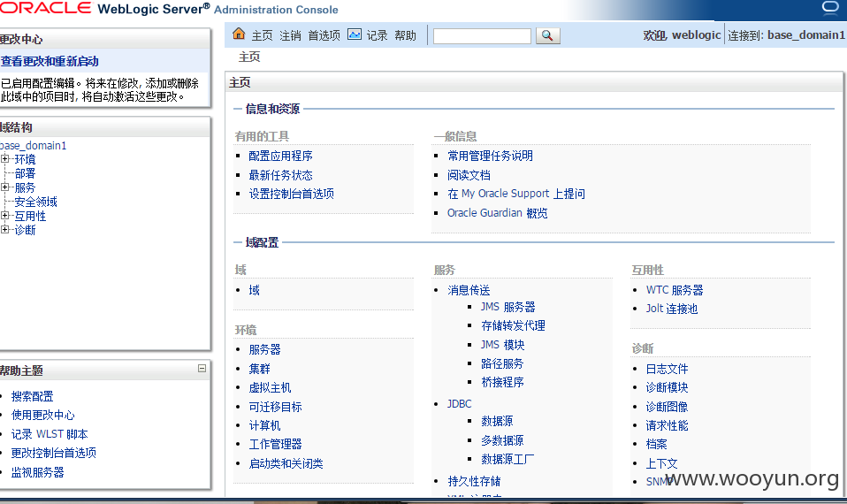847x504 pixels.
Task: Select 部署 in the domain tree
Action: [x=25, y=173]
